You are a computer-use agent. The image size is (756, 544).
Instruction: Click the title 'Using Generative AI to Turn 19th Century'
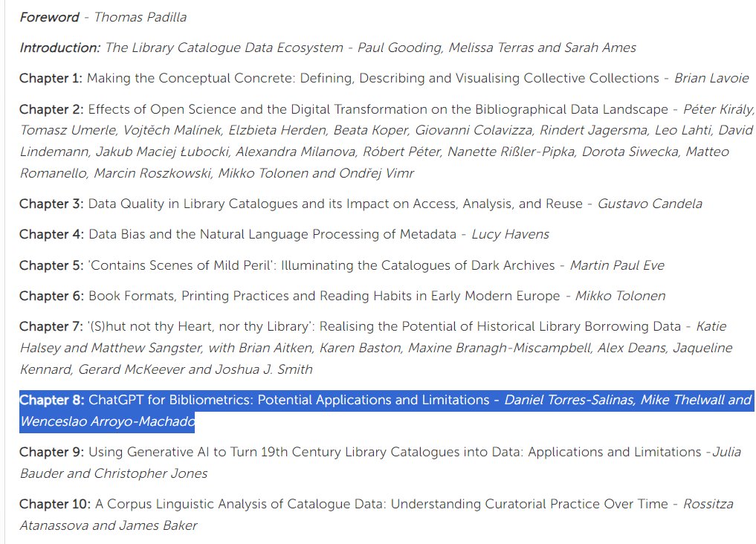pos(395,452)
